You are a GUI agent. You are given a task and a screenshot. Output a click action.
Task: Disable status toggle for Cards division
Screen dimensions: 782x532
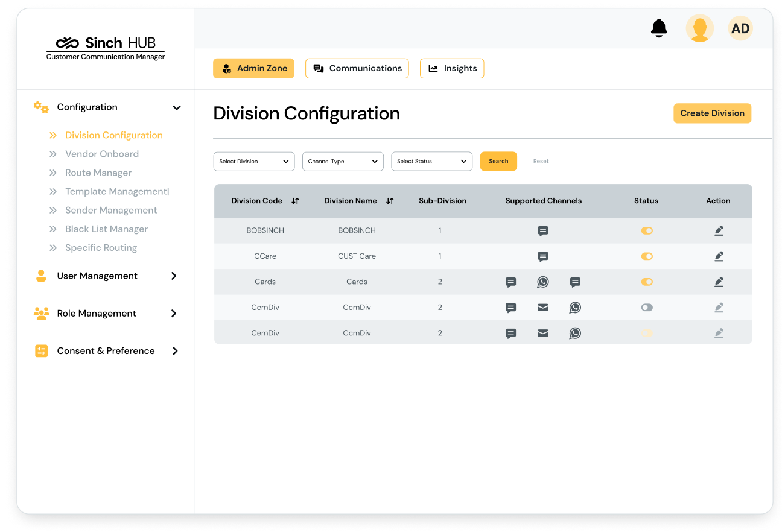tap(647, 282)
